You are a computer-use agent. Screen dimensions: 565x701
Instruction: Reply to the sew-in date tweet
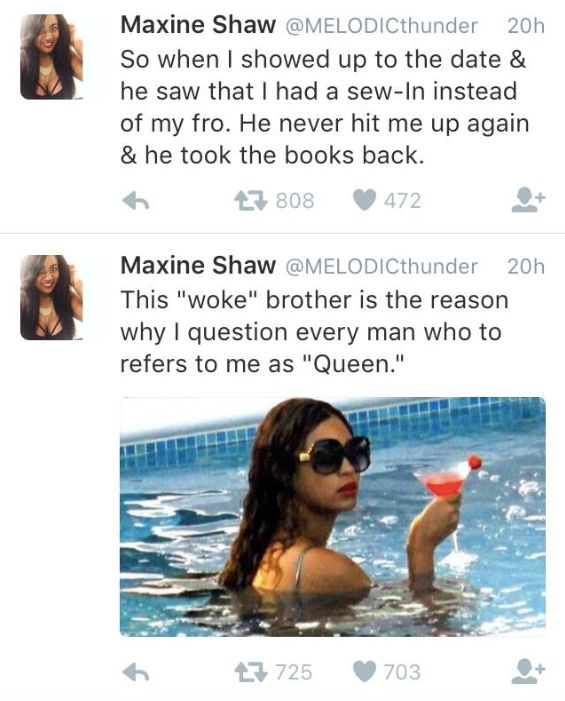136,201
